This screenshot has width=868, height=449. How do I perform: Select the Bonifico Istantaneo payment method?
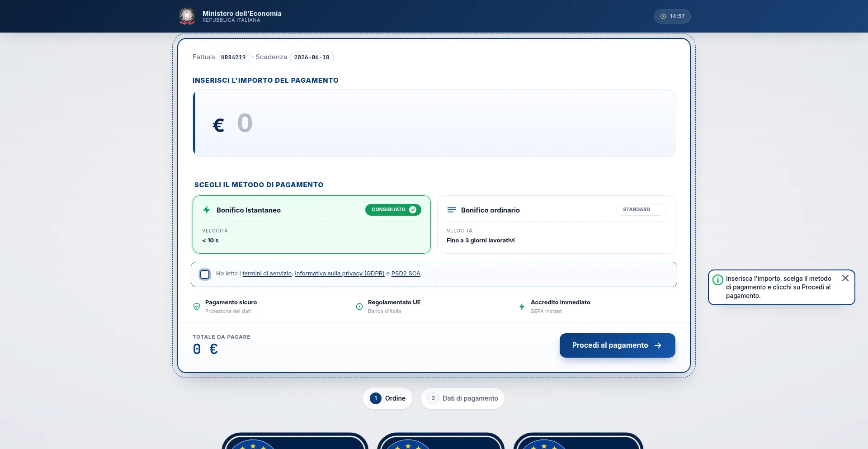click(x=311, y=224)
